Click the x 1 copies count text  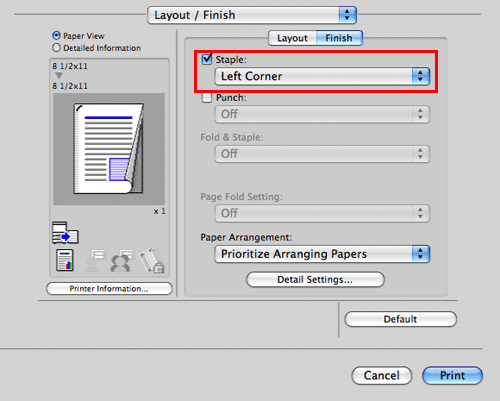(159, 211)
